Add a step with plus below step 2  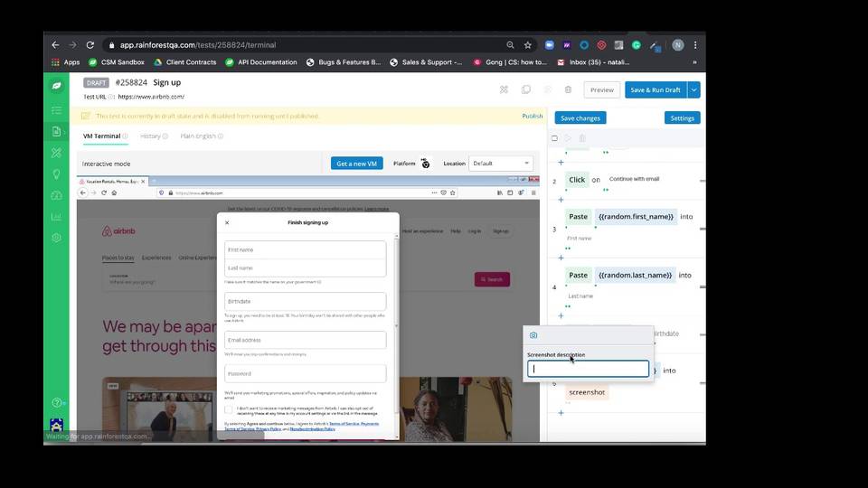click(561, 200)
